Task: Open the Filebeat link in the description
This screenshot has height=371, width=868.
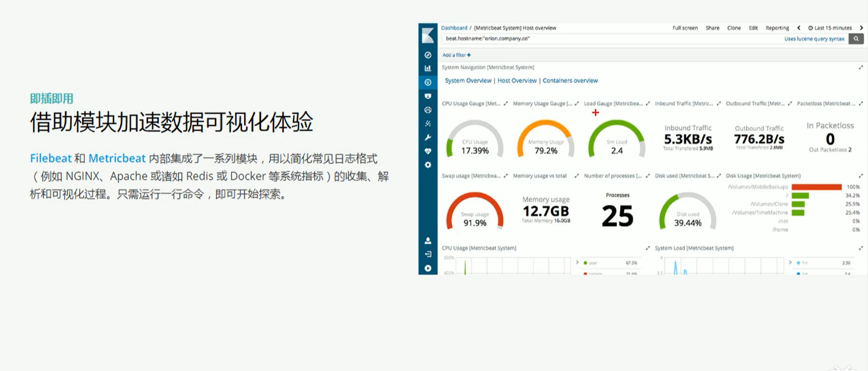Action: [x=51, y=158]
